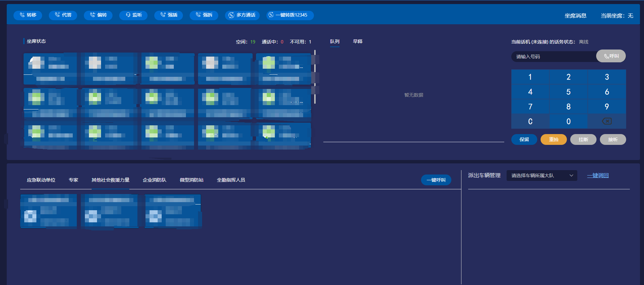The image size is (644, 285).
Task: Click the 一键呼叫 button
Action: [x=436, y=180]
